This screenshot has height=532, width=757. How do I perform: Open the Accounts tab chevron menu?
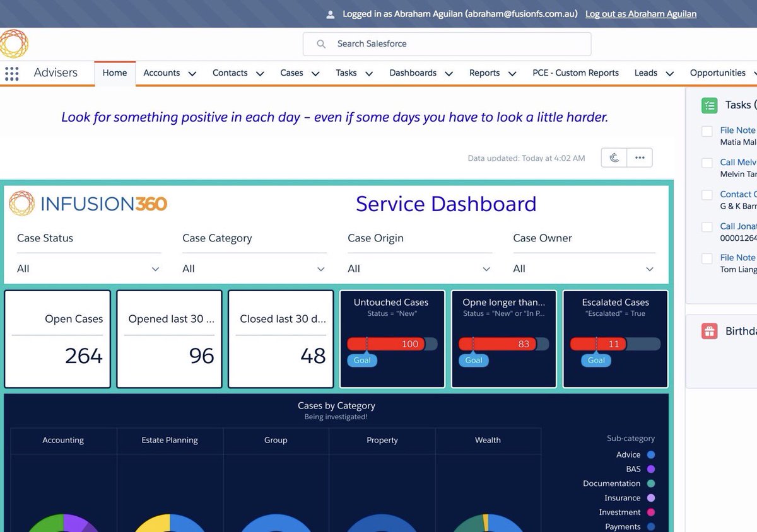192,73
